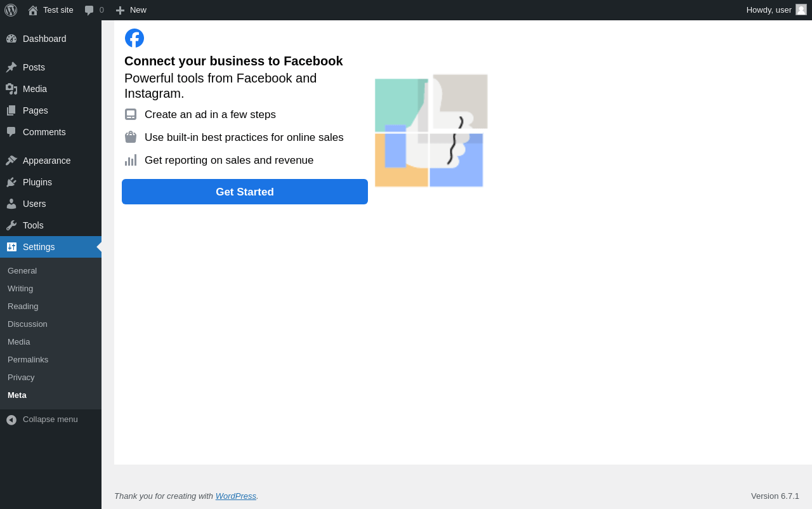Click the Media sidebar icon with camera and note
Screen dimensions: 812x509
[x=11, y=89]
